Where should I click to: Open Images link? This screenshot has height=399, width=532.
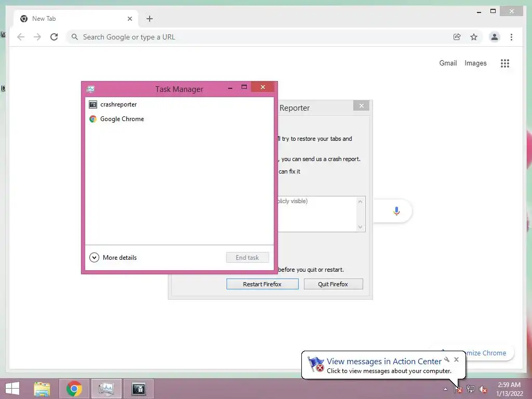coord(475,63)
